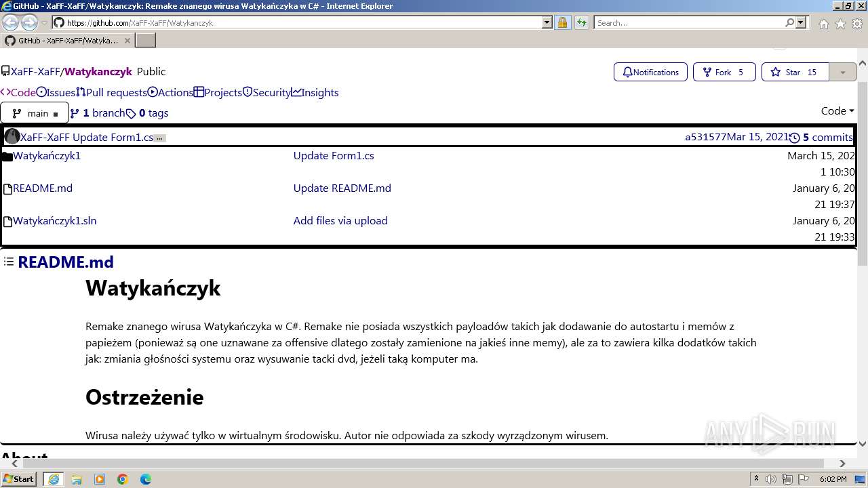The height and width of the screenshot is (488, 868).
Task: Open the README outline list icon
Action: pos(8,262)
